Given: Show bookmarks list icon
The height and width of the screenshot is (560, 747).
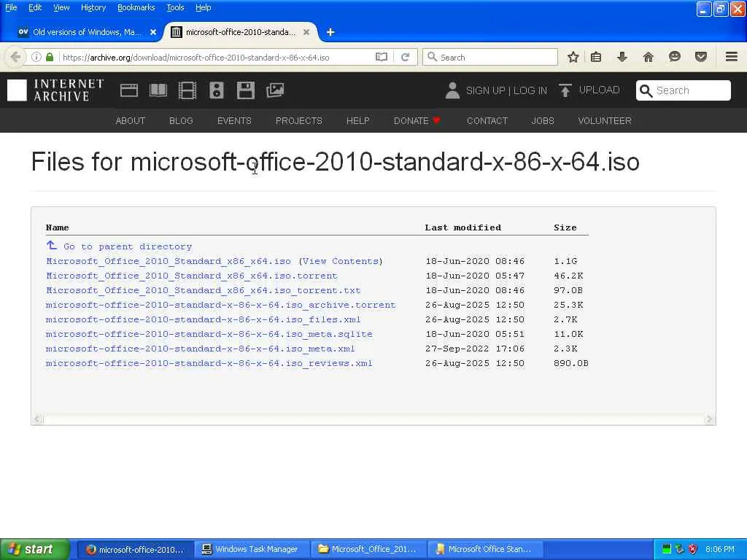Looking at the screenshot, I should pyautogui.click(x=595, y=57).
